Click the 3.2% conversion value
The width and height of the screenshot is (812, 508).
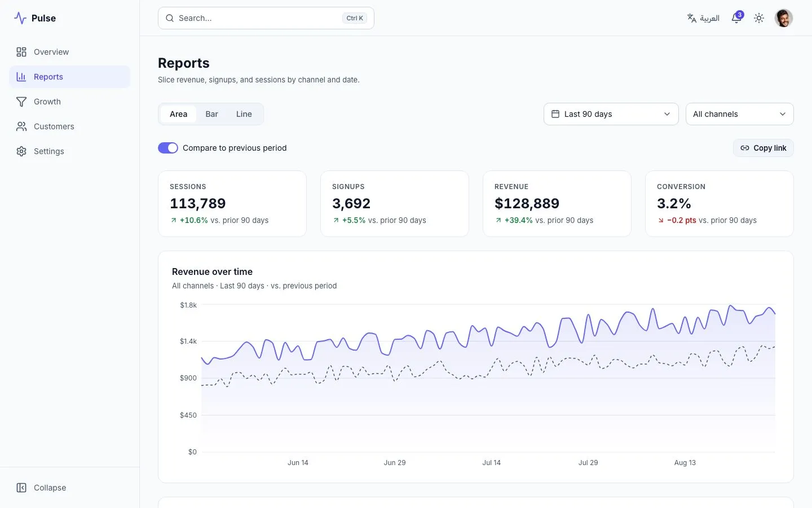pos(674,203)
